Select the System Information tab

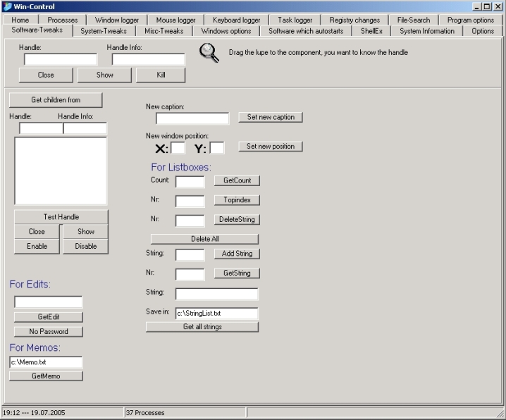pyautogui.click(x=426, y=31)
